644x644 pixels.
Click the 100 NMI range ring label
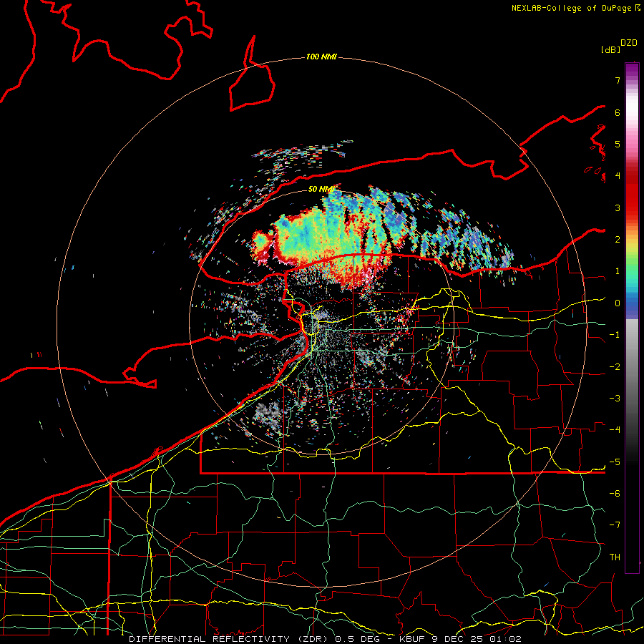[x=321, y=57]
